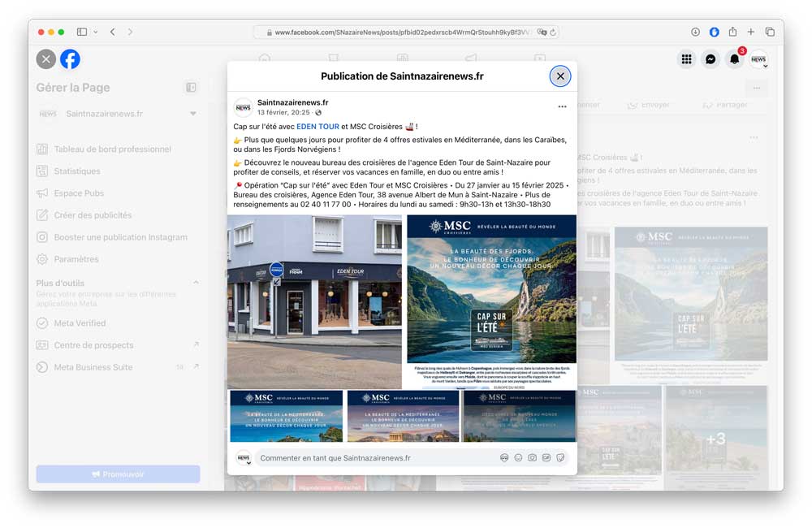Open Statistiques in the sidebar
Screen dimensions: 812x528
[x=77, y=171]
